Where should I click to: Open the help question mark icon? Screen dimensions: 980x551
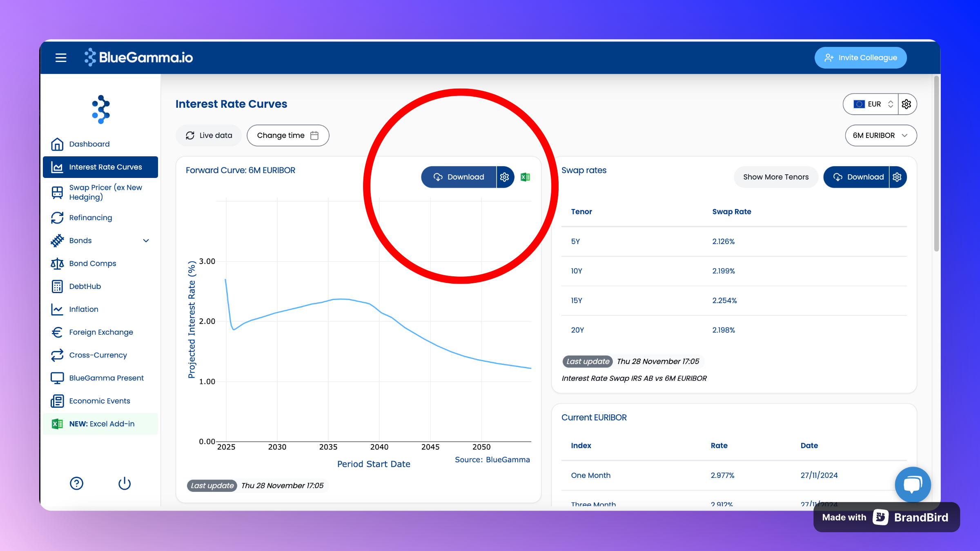click(x=76, y=483)
